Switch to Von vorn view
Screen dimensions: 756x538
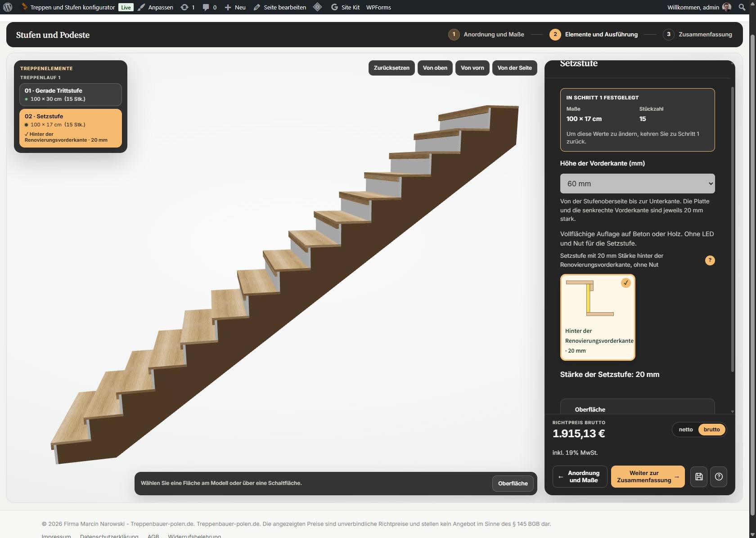coord(472,68)
